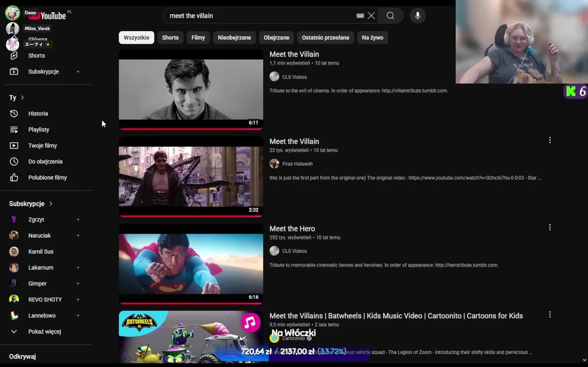Expand Pokaż więcej subscriptions list

[44, 332]
